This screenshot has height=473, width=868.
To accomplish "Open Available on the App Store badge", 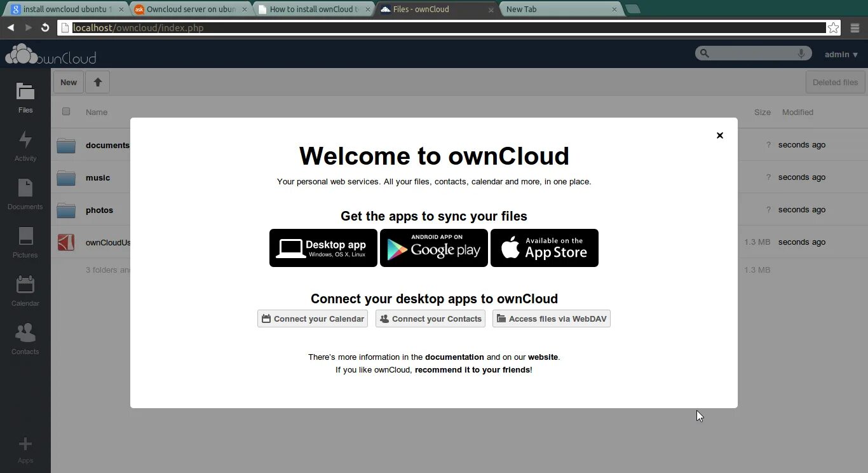I will (545, 248).
